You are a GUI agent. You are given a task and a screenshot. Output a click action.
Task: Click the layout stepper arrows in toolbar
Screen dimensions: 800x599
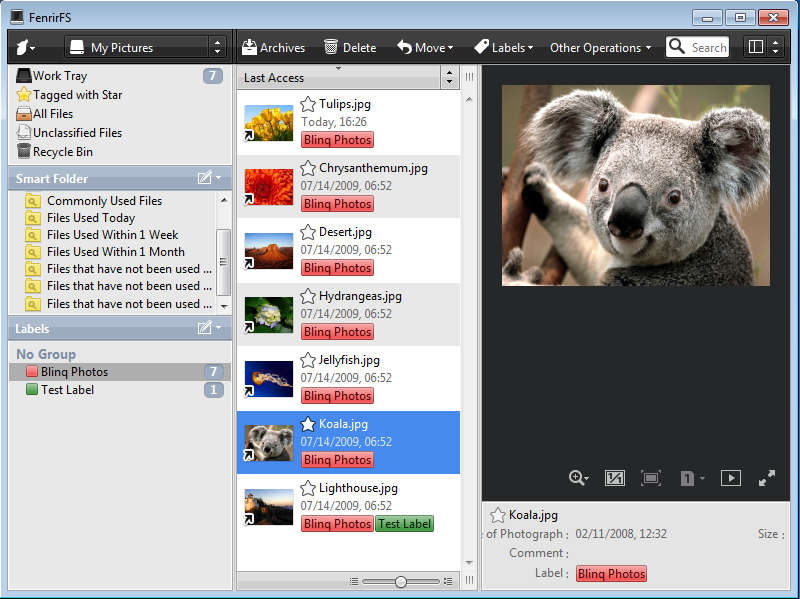point(776,47)
